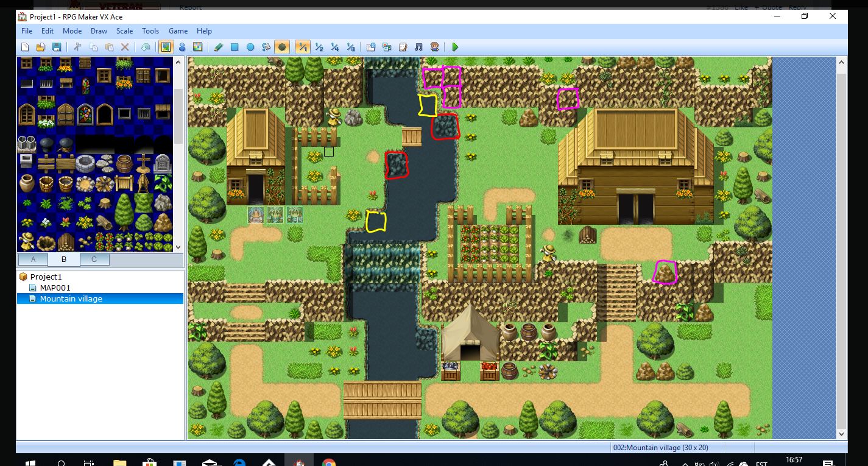Screen dimensions: 868x466
Task: Open the Character Generator icon
Action: [434, 47]
